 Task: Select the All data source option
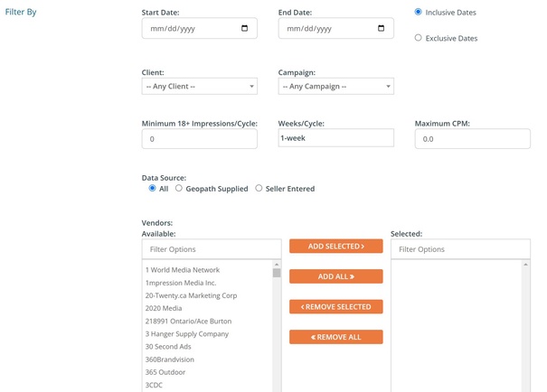tap(152, 189)
